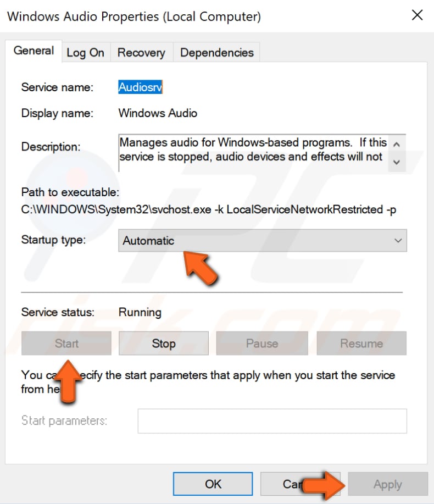Click the description scroll-down arrow
434x504 pixels.
pyautogui.click(x=397, y=163)
